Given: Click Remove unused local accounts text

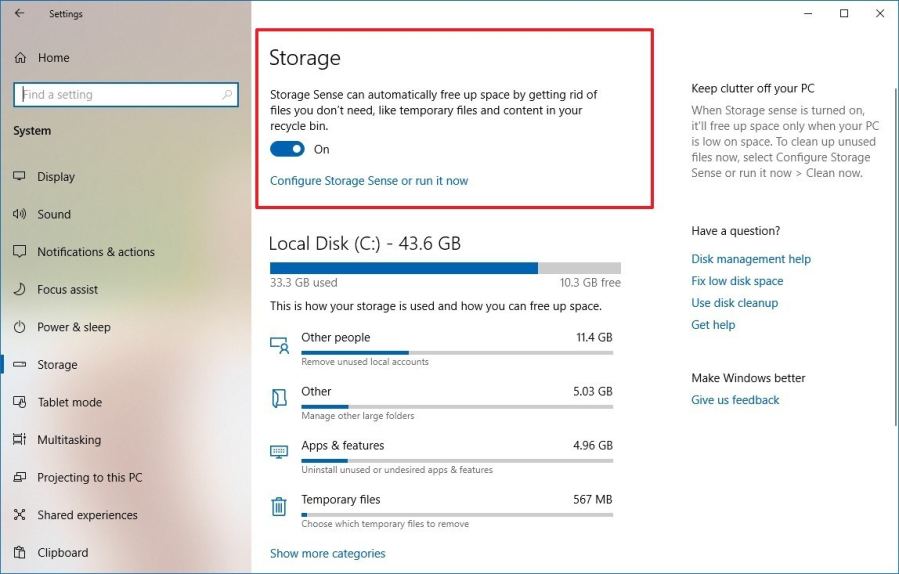Looking at the screenshot, I should click(365, 361).
